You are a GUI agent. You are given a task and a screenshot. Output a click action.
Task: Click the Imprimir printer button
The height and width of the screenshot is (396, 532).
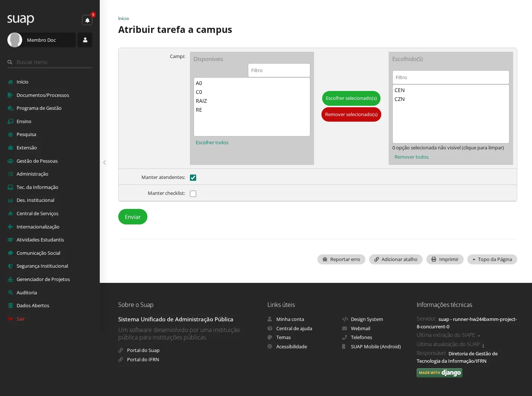pos(445,259)
